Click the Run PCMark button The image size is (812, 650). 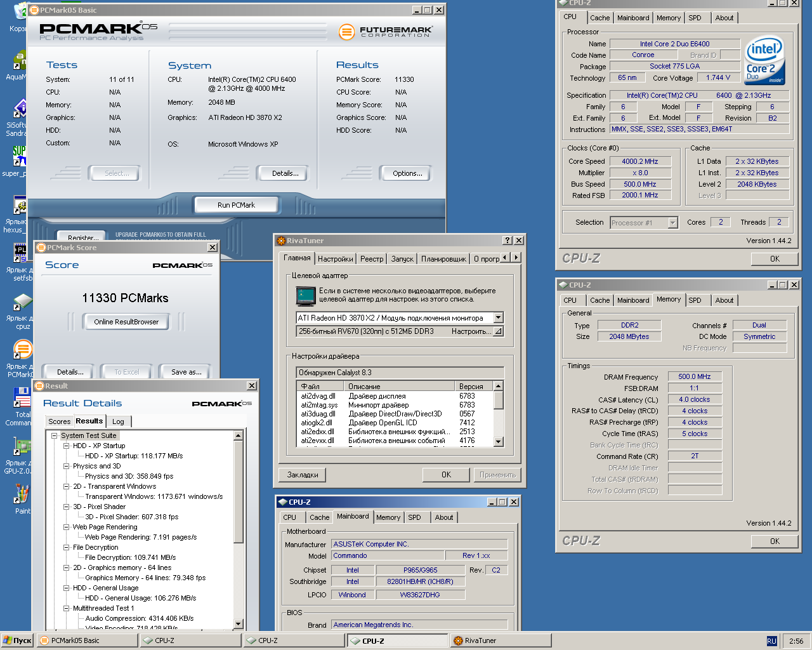(x=236, y=205)
